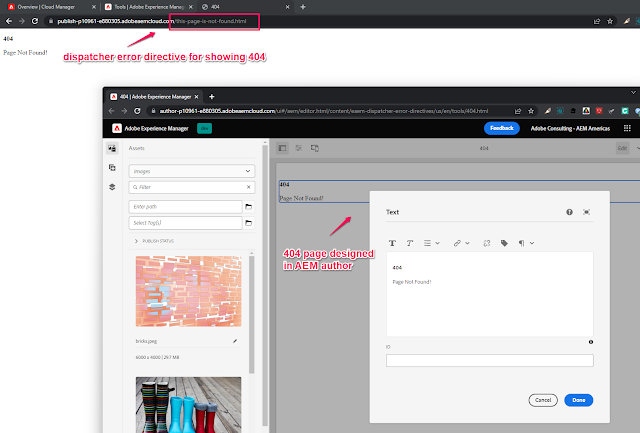The height and width of the screenshot is (433, 640).
Task: Open page information settings icon
Action: tap(299, 148)
